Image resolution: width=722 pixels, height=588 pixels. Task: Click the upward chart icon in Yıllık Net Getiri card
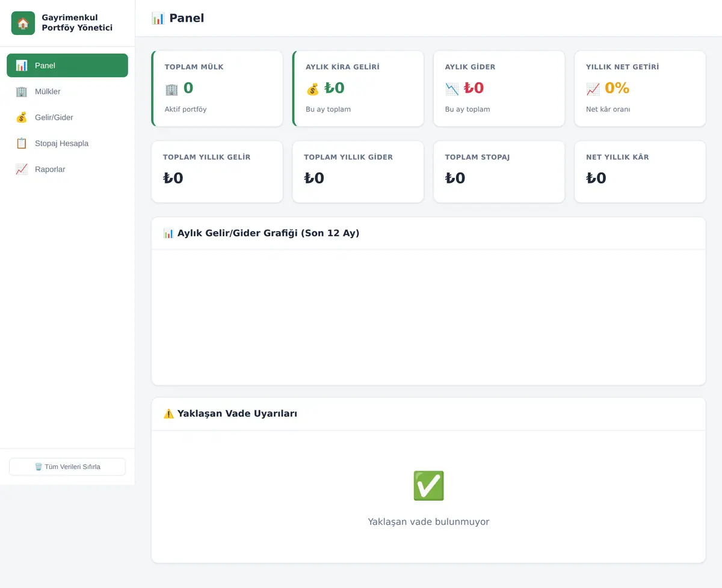click(593, 89)
